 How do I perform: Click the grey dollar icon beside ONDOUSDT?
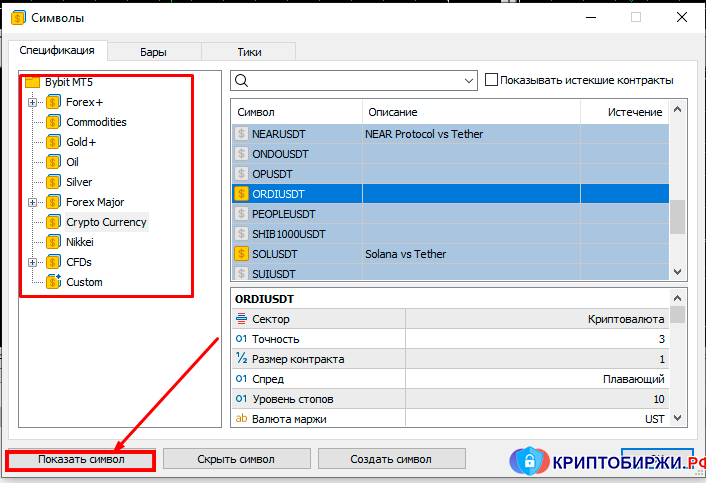241,154
